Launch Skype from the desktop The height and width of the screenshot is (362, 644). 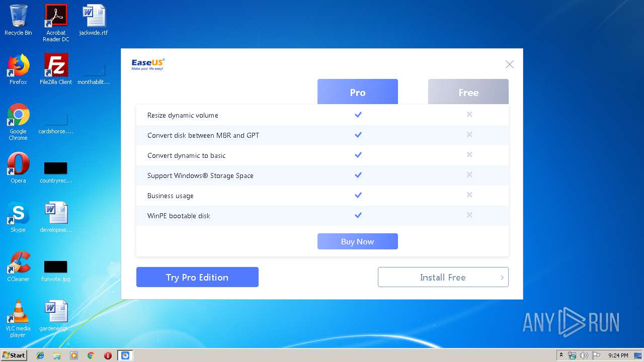tap(18, 217)
